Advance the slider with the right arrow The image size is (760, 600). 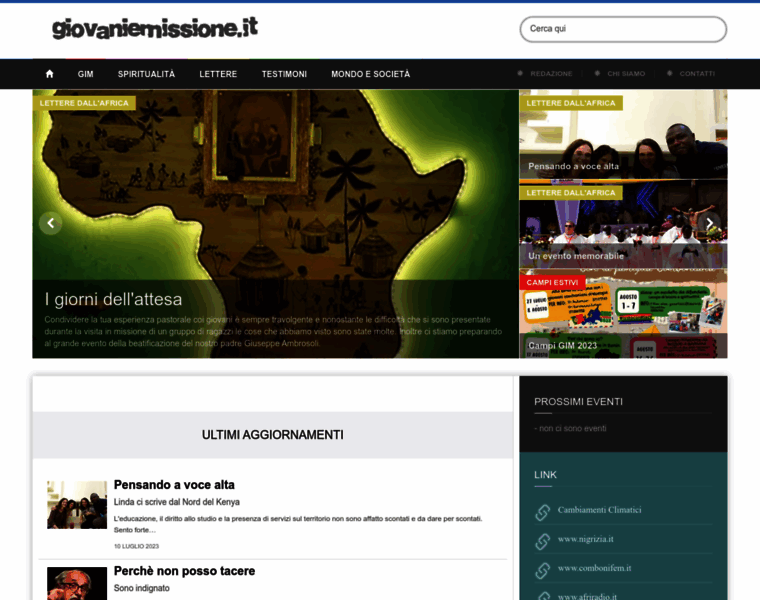709,223
